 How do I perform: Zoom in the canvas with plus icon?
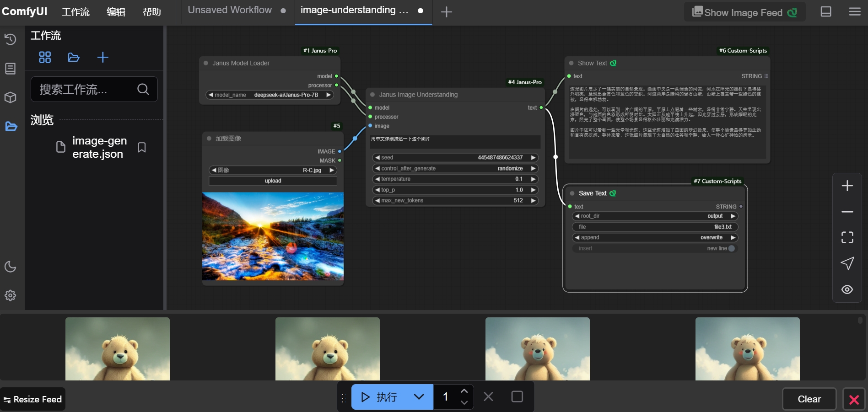[x=847, y=186]
